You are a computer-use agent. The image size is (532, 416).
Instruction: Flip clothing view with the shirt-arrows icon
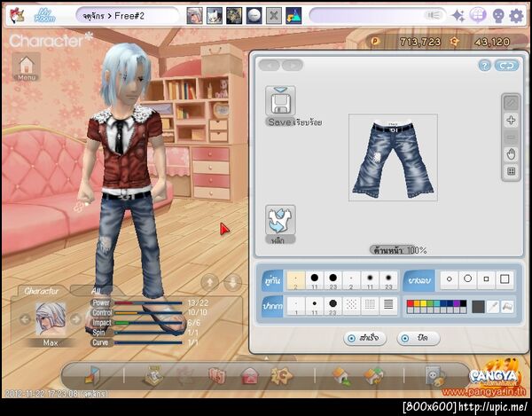280,220
